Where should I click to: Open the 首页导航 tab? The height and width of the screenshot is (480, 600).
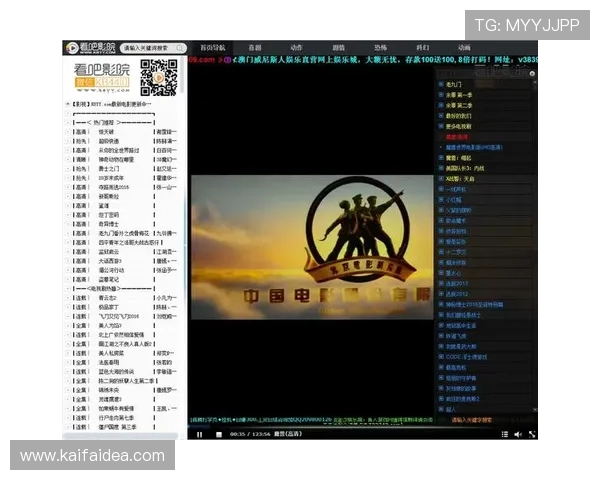coord(213,47)
